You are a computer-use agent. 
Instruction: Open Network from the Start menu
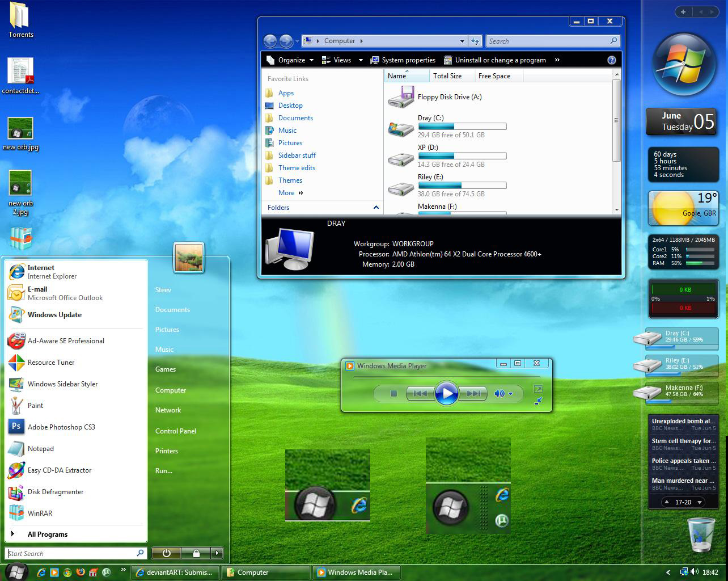point(168,410)
